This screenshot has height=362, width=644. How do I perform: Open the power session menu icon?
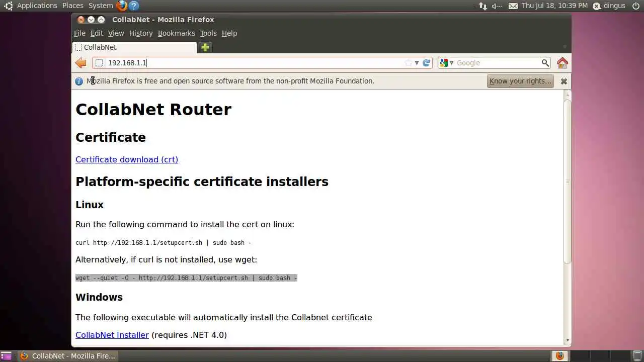tap(636, 6)
